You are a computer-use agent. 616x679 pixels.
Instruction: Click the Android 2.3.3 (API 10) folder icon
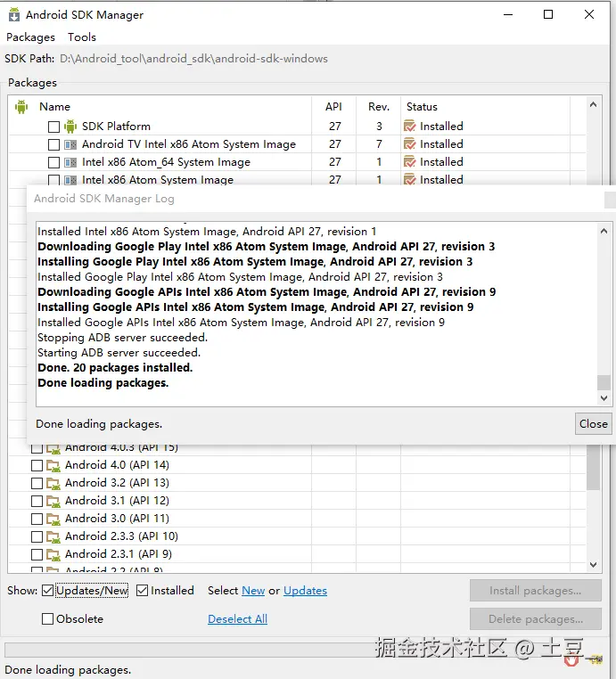(x=53, y=536)
